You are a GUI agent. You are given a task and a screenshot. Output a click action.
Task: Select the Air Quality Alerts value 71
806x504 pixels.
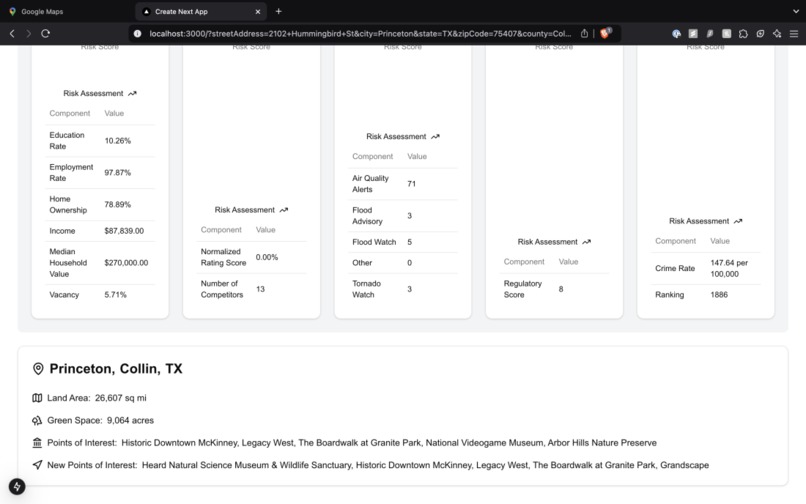(411, 184)
